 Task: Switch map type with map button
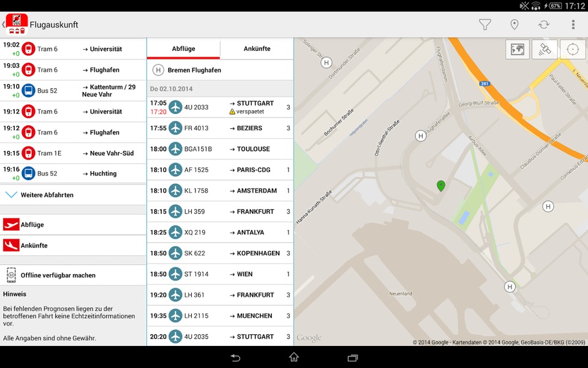517,49
